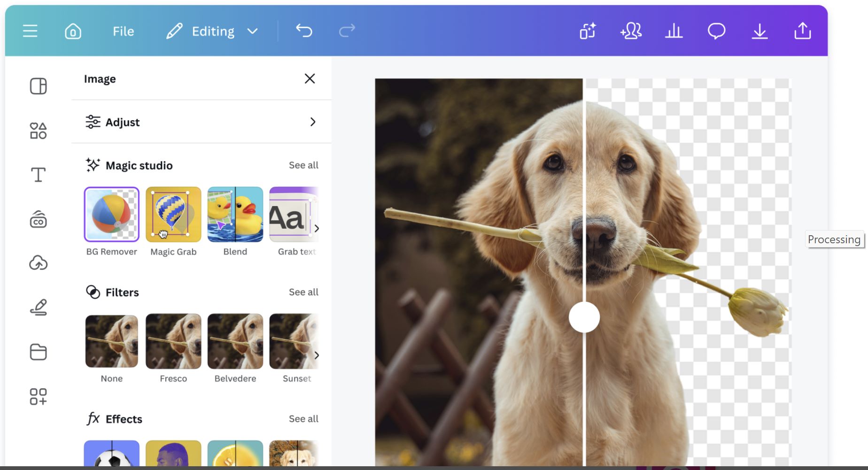
Task: Close the Image panel
Action: click(310, 78)
